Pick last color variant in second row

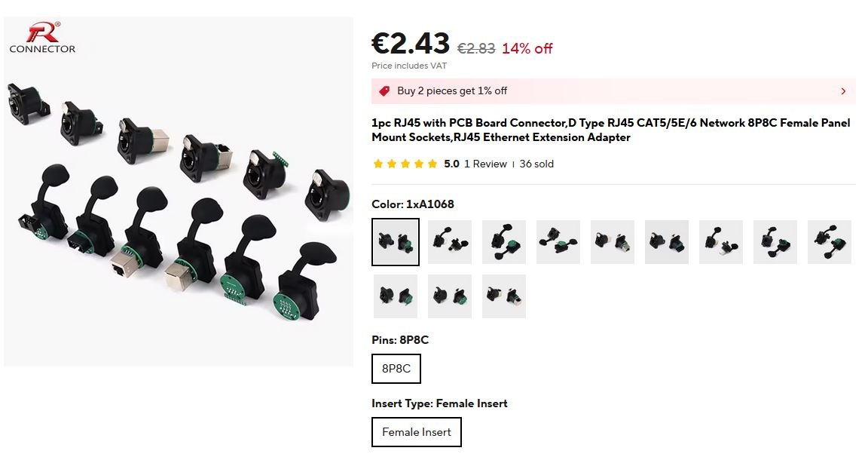coord(504,296)
